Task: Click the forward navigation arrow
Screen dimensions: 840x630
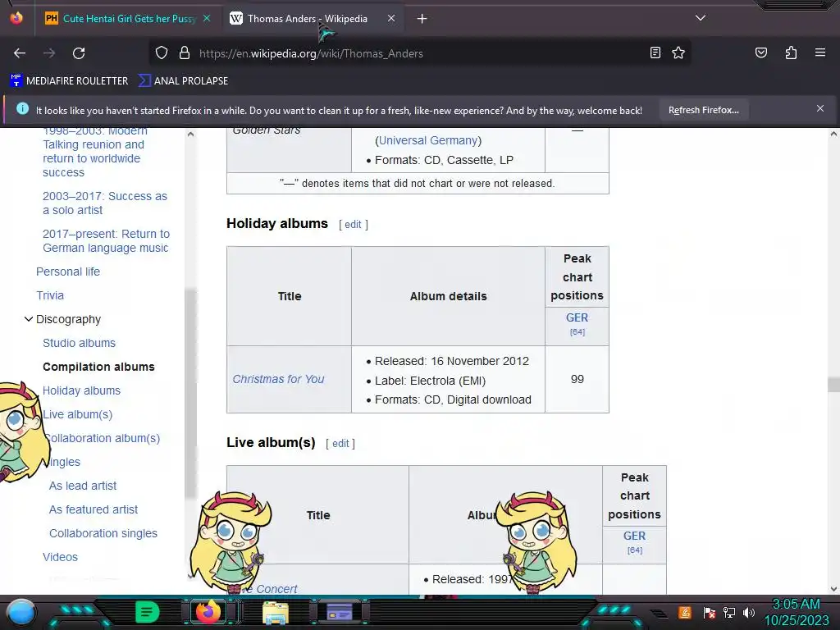Action: (x=49, y=53)
